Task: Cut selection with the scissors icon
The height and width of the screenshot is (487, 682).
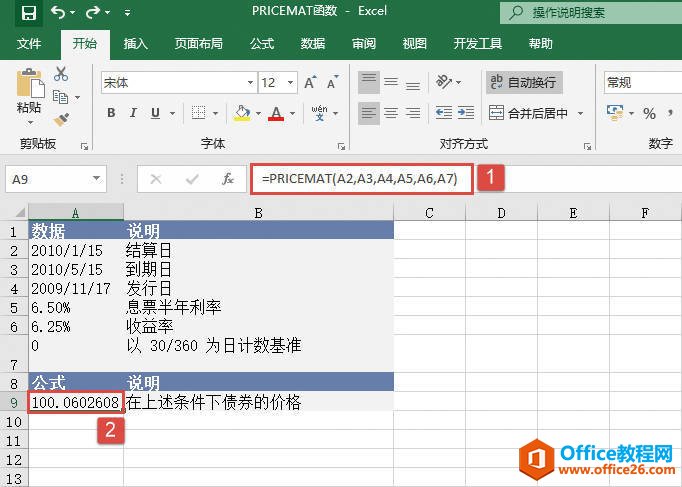Action: tap(61, 74)
